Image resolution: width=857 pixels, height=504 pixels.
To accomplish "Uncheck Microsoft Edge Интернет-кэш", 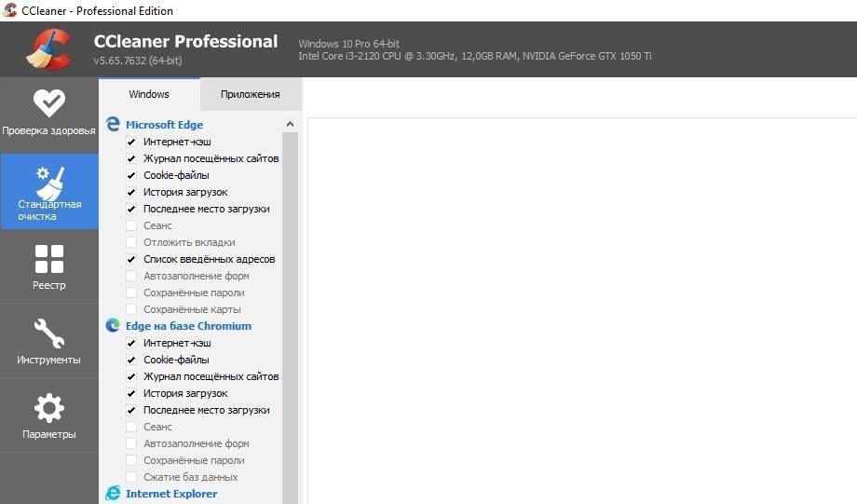I will coord(131,142).
